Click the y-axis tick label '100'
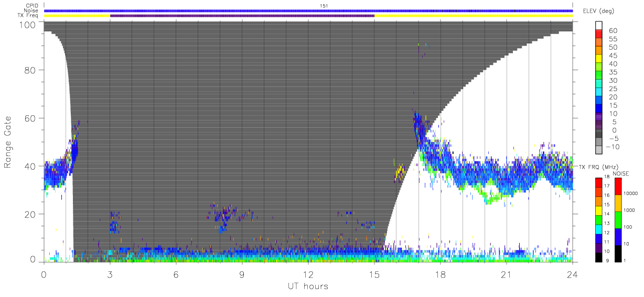 pos(27,25)
